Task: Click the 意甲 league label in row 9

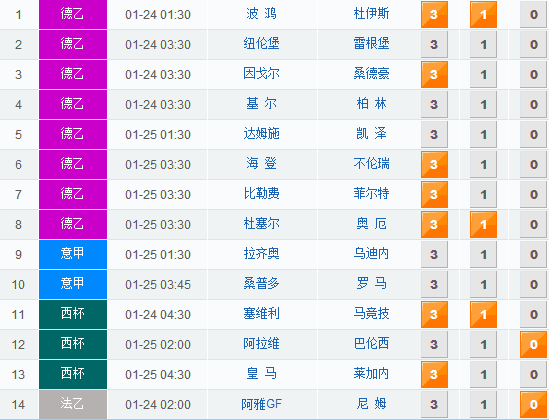Action: [x=73, y=254]
